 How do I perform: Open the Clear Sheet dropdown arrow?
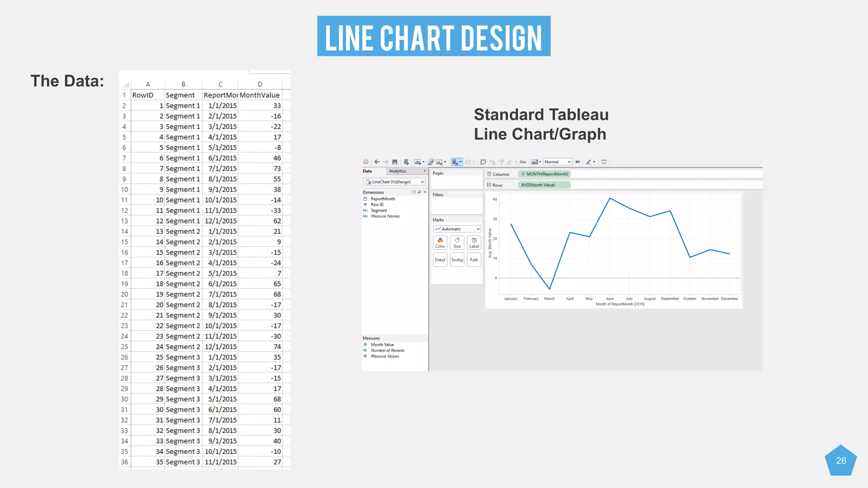(x=445, y=162)
